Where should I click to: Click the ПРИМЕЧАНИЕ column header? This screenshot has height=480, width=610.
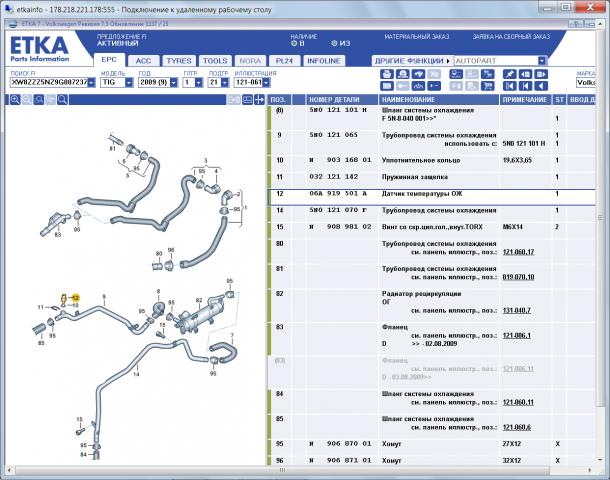[525, 100]
